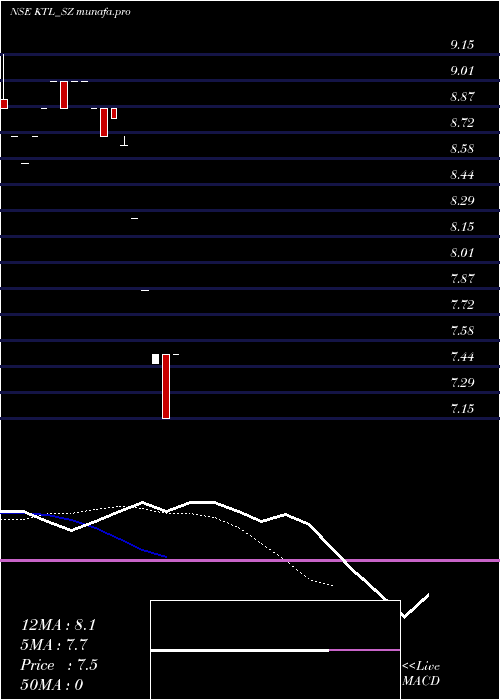Screen dimensions: 500x700
Task: Select the 8.15 price axis label
Action: [x=462, y=227]
